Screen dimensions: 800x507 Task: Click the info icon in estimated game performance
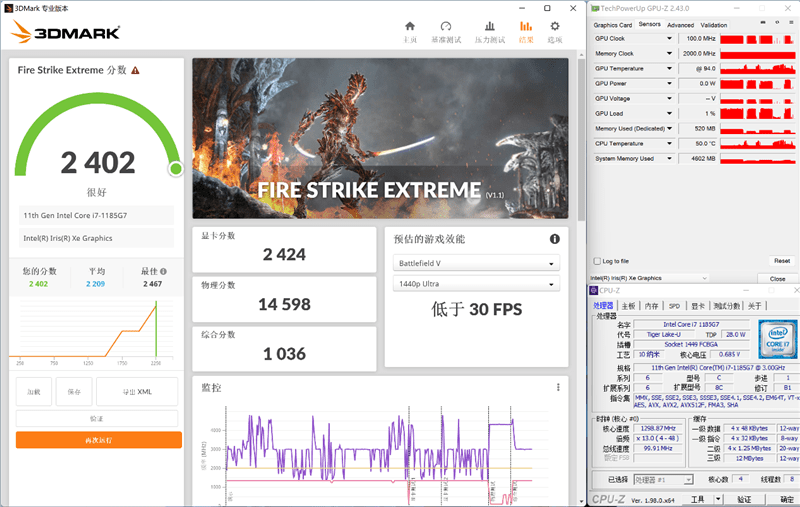[555, 239]
